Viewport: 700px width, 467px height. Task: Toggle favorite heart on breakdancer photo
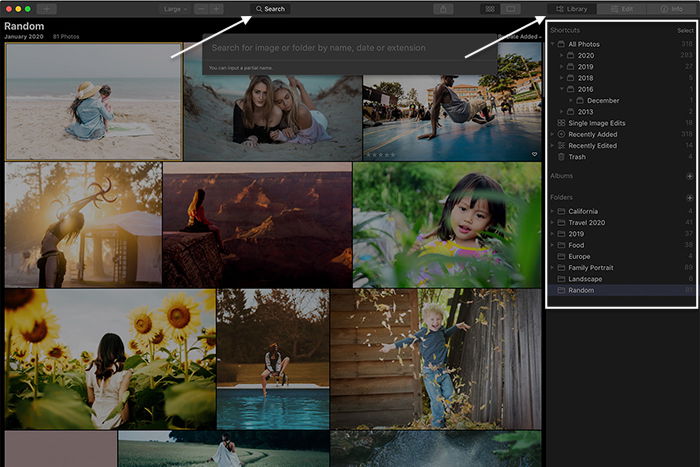tap(534, 154)
